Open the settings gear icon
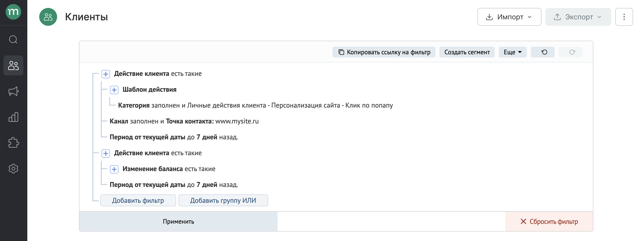 tap(13, 169)
